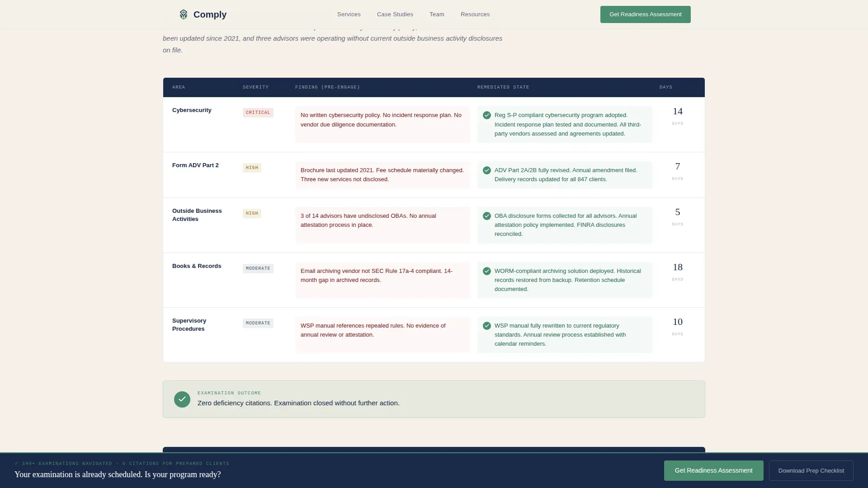Click the CRITICAL severity badge
868x488 pixels.
tap(258, 113)
